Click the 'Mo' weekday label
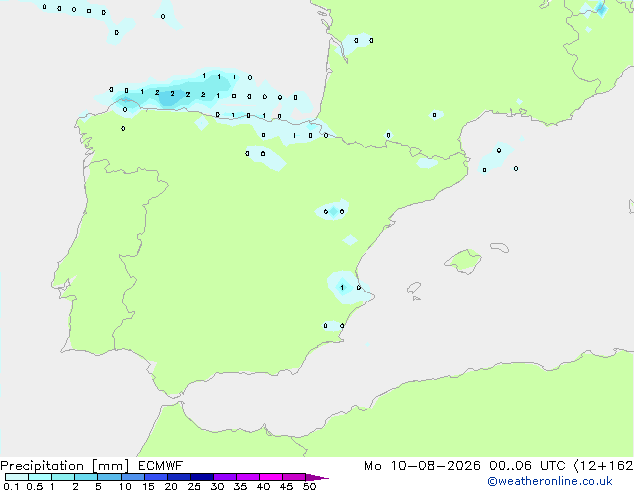 [372, 466]
